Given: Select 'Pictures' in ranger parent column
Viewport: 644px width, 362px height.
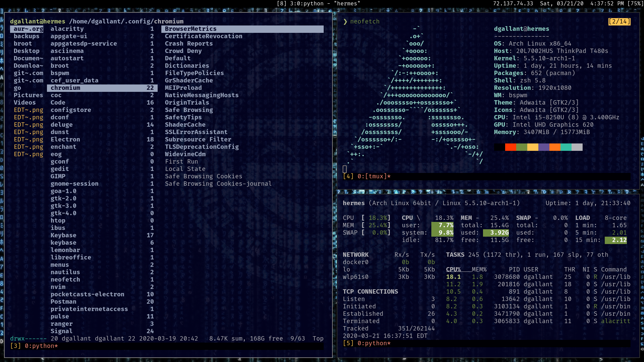Looking at the screenshot, I should (x=28, y=96).
